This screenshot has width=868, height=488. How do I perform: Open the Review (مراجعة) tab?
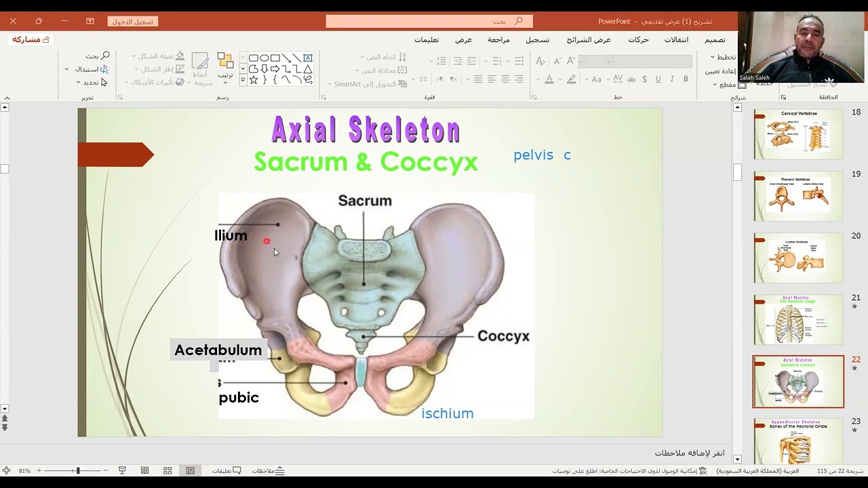point(498,39)
